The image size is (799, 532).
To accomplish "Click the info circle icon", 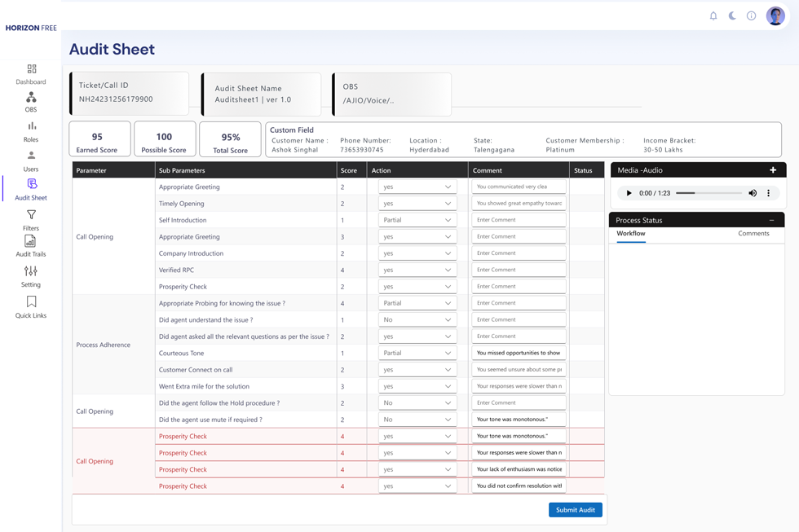I will 751,15.
